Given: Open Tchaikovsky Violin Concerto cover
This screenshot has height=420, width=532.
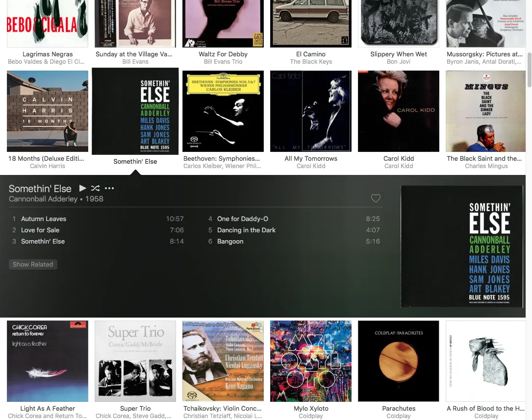Looking at the screenshot, I should 223,361.
